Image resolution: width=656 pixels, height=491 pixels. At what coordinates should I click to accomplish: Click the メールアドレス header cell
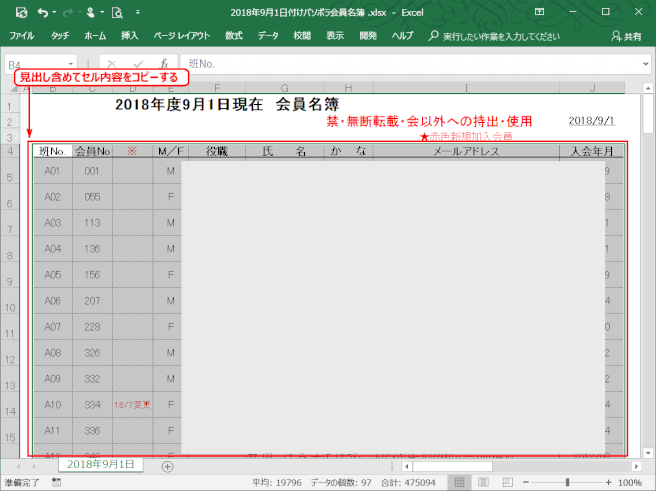[466, 151]
